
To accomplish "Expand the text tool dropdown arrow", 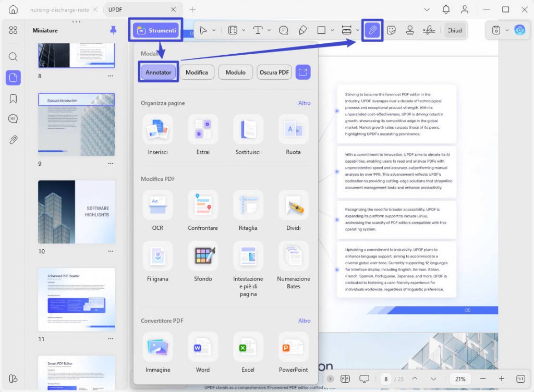I will pyautogui.click(x=269, y=30).
